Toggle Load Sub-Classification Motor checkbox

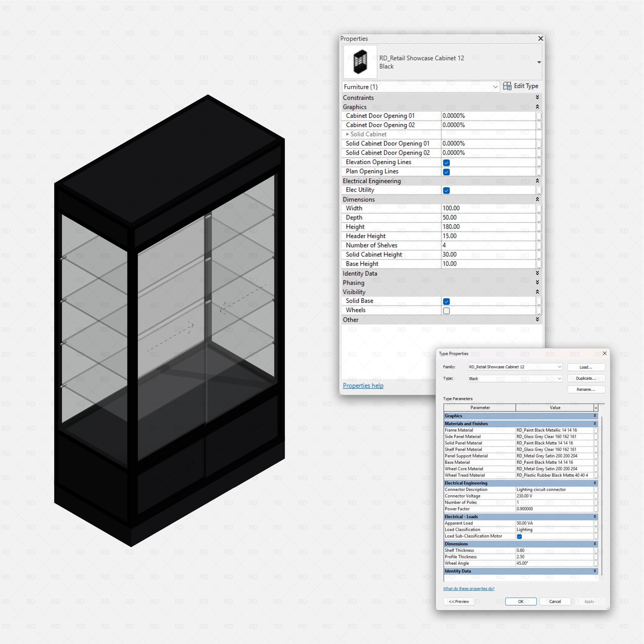pos(519,536)
